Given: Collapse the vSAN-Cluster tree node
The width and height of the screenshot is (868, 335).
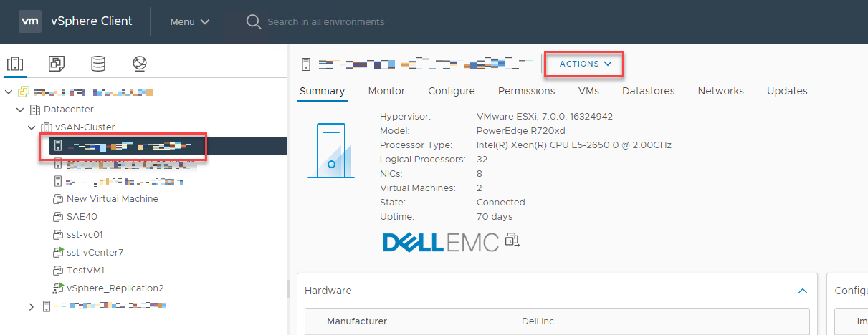Looking at the screenshot, I should pyautogui.click(x=32, y=127).
